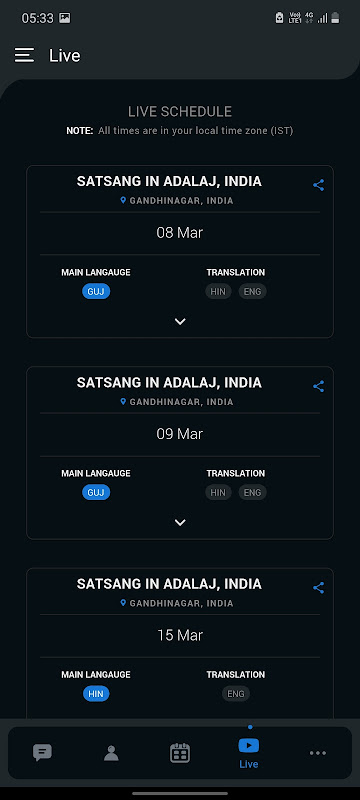The width and height of the screenshot is (360, 800).
Task: Share the 09 Mar satsang event
Action: (x=318, y=386)
